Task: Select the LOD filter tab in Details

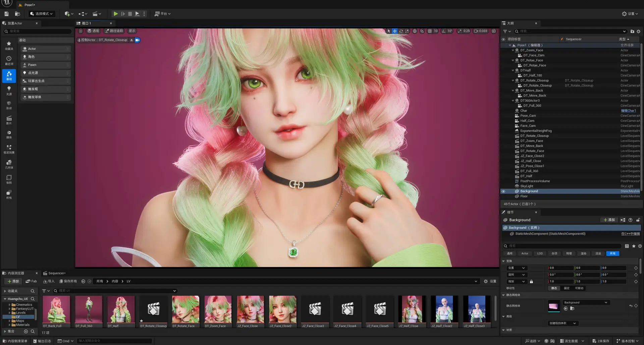Action: tap(540, 253)
